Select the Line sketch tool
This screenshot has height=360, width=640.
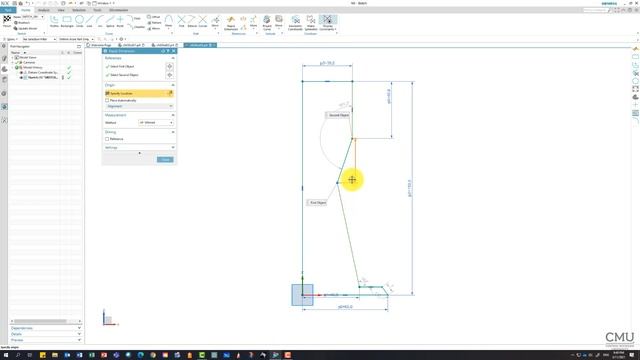[x=89, y=21]
